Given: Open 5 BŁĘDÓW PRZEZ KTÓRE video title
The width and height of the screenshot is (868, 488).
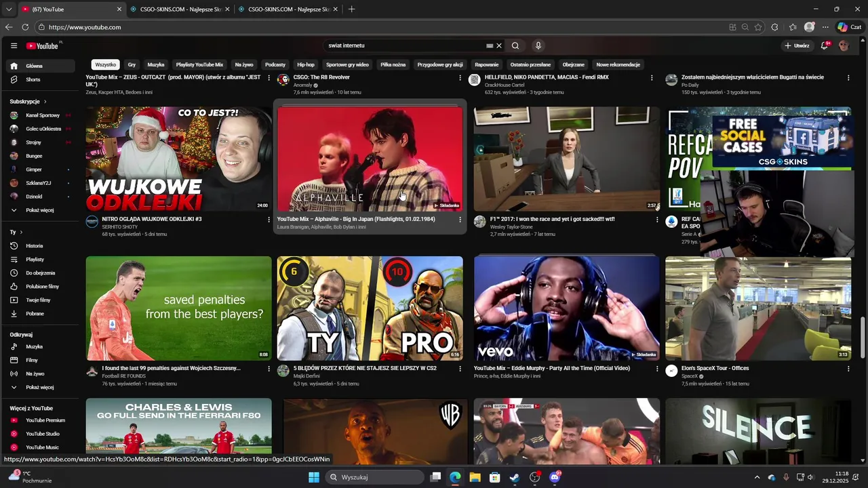Looking at the screenshot, I should click(365, 368).
